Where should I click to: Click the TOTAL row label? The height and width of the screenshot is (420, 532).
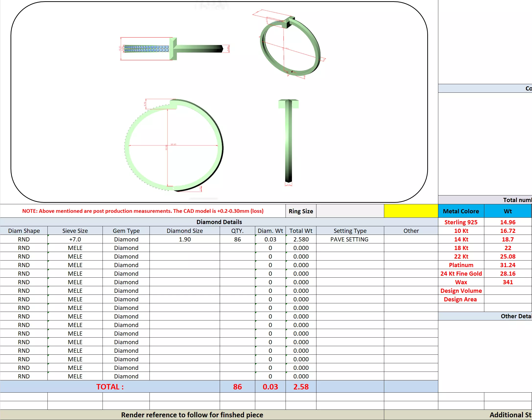click(110, 386)
